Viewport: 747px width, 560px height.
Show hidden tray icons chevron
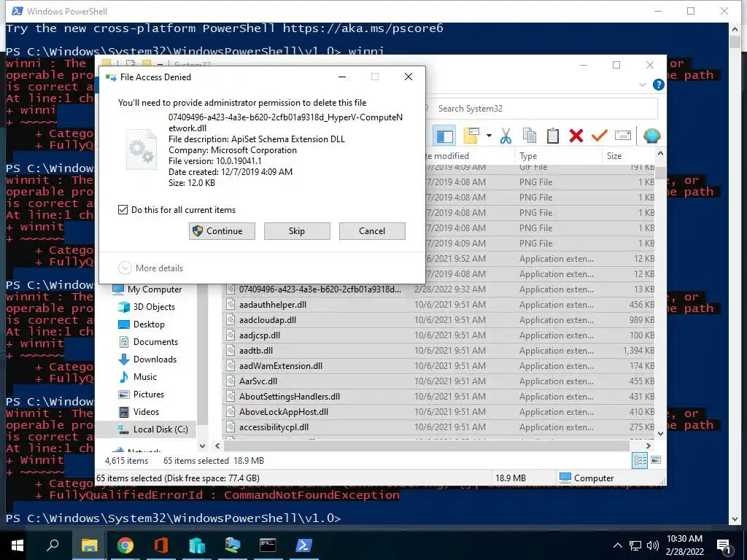(617, 545)
